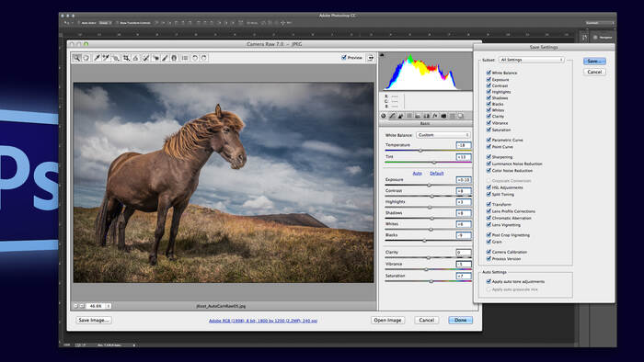Select the Color Sampler tool

[x=106, y=58]
